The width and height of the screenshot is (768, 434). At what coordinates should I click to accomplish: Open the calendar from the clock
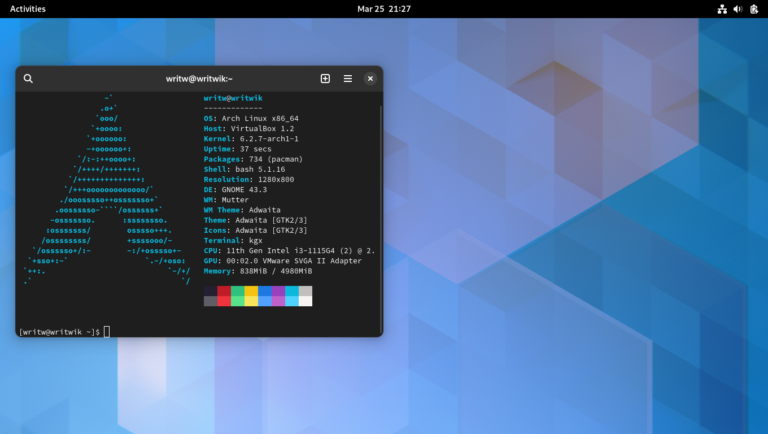[x=384, y=9]
